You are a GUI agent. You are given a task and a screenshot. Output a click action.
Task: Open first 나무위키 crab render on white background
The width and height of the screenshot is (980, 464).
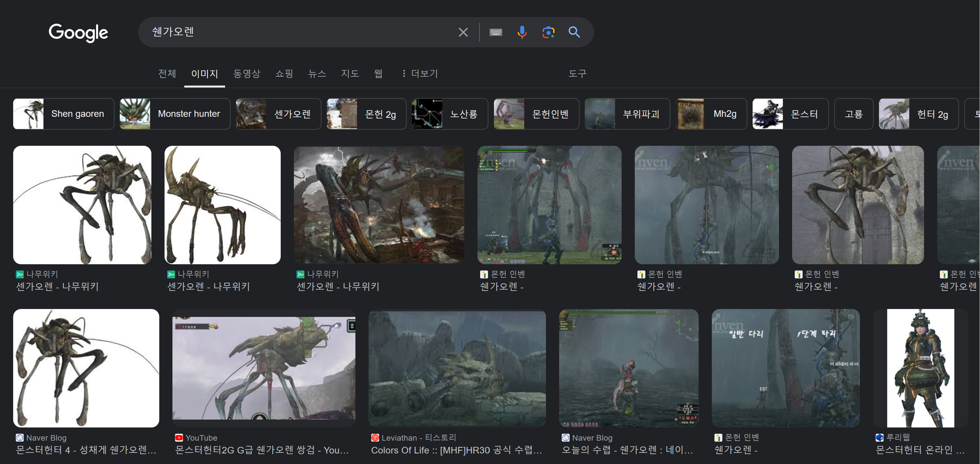(x=82, y=205)
